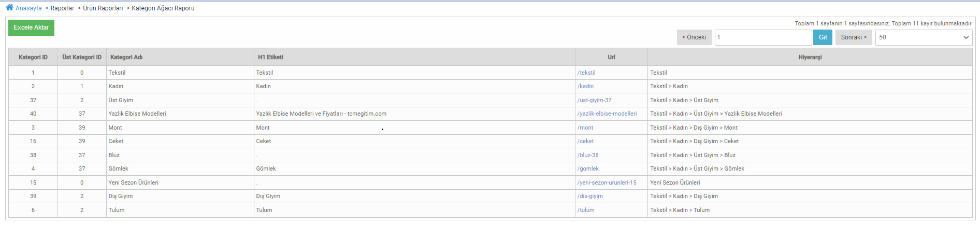Open the /ust-giyim-37 URL link
Viewport: 980px width, 239px height.
pyautogui.click(x=594, y=100)
